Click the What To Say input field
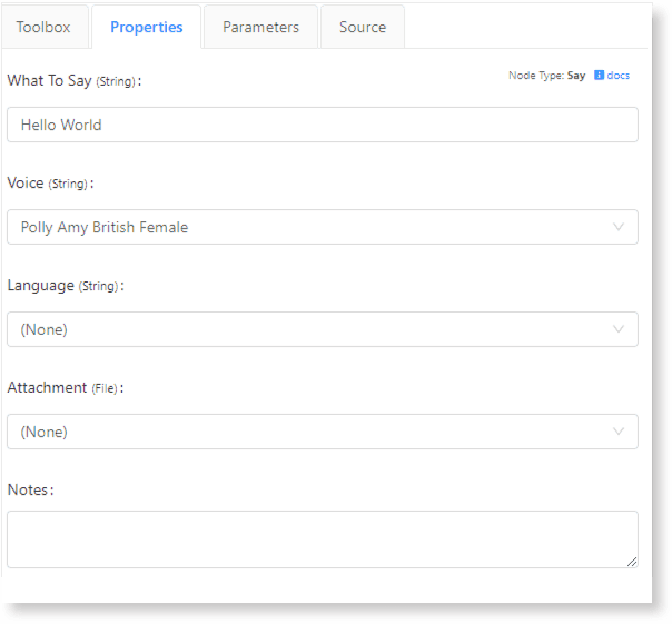Screen dimensions: 672x624 point(322,125)
